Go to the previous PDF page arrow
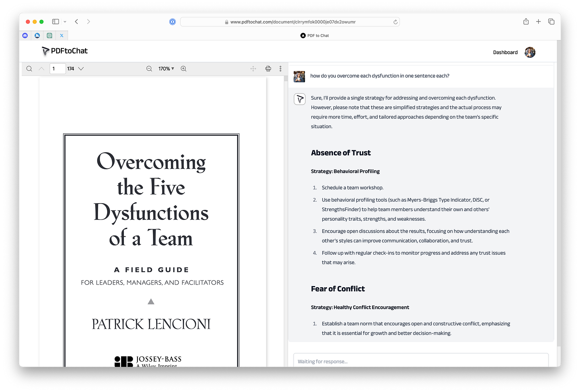 point(41,69)
